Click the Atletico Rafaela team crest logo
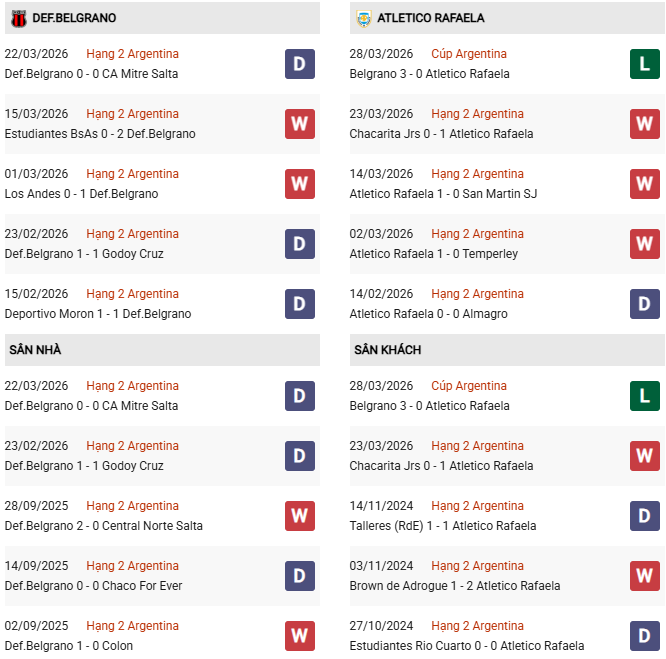 363,18
